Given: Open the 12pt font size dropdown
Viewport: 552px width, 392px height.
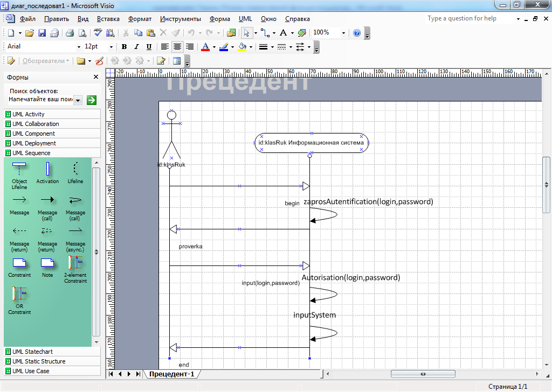Looking at the screenshot, I should click(x=111, y=47).
